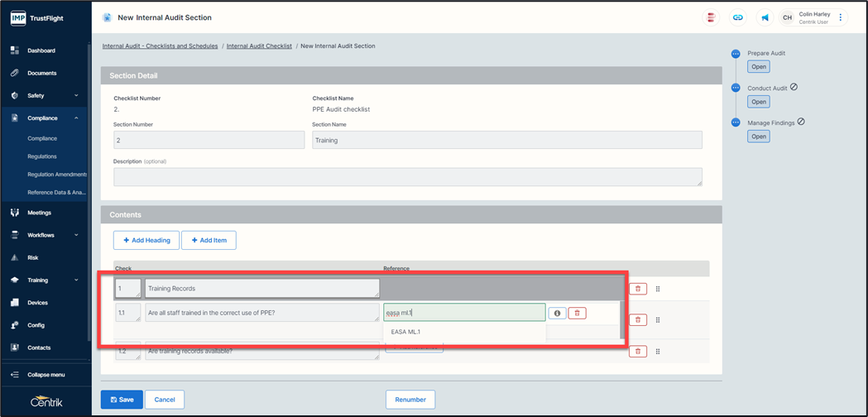Click the Collapse menu option
Image resolution: width=868 pixels, height=417 pixels.
pyautogui.click(x=46, y=375)
